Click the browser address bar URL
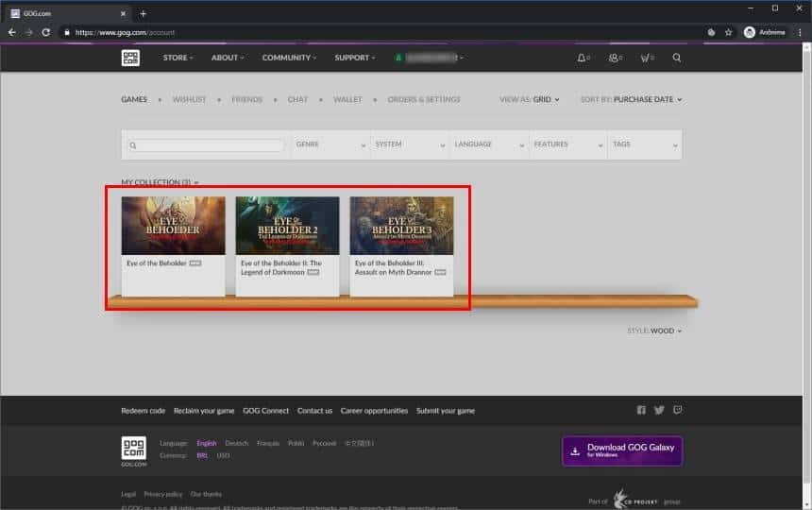This screenshot has height=510, width=812. (125, 32)
